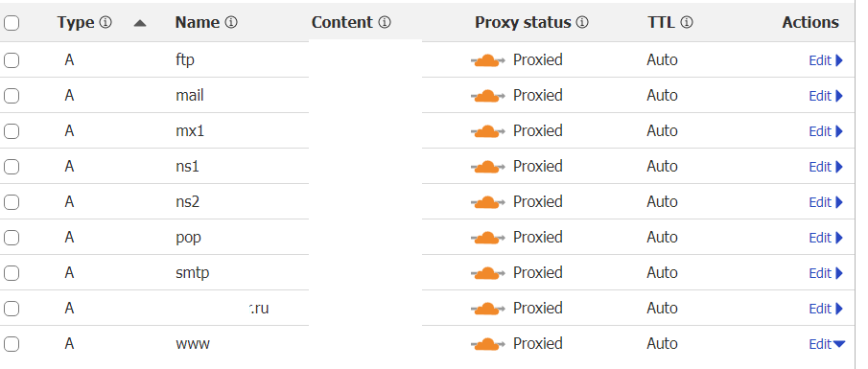This screenshot has width=868, height=369.
Task: Click the info icon beside TTL header
Action: pyautogui.click(x=687, y=23)
